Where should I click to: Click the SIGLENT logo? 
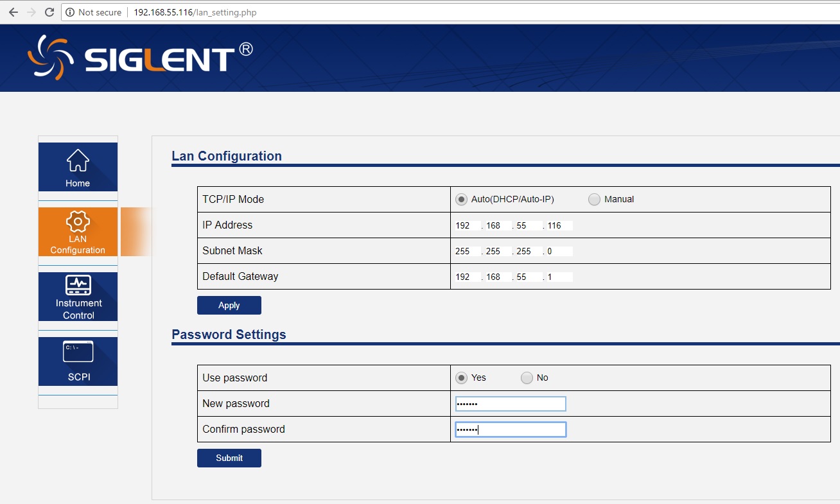pyautogui.click(x=140, y=58)
